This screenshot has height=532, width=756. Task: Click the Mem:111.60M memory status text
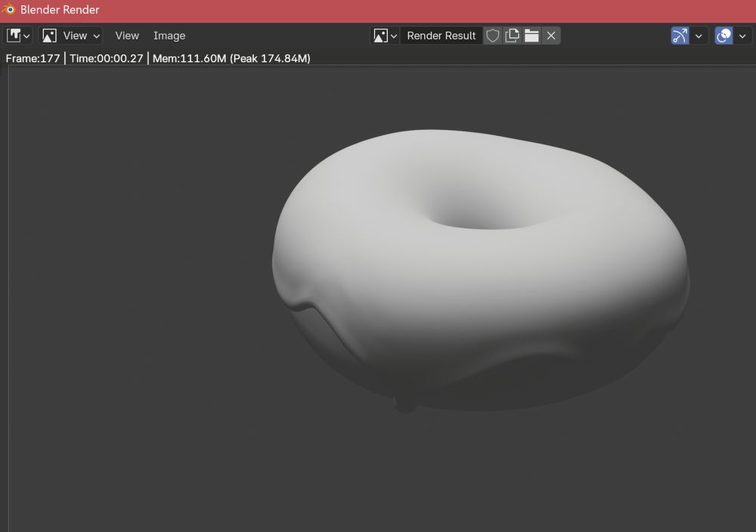[x=231, y=58]
